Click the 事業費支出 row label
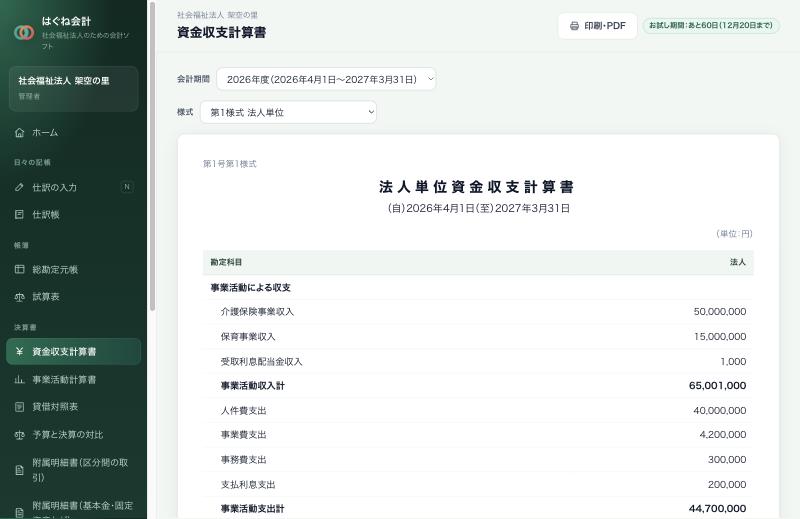The width and height of the screenshot is (800, 519). tap(243, 435)
